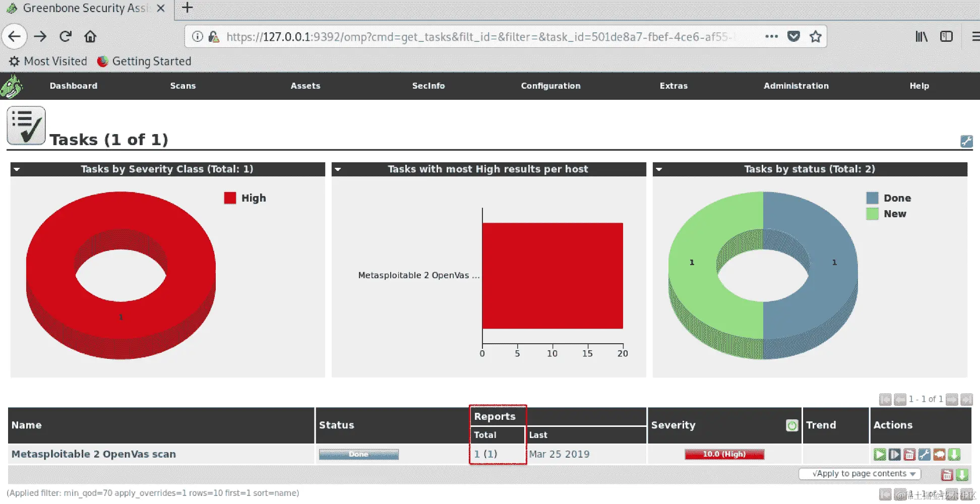
Task: Sort the table by Last report column
Action: click(x=538, y=435)
